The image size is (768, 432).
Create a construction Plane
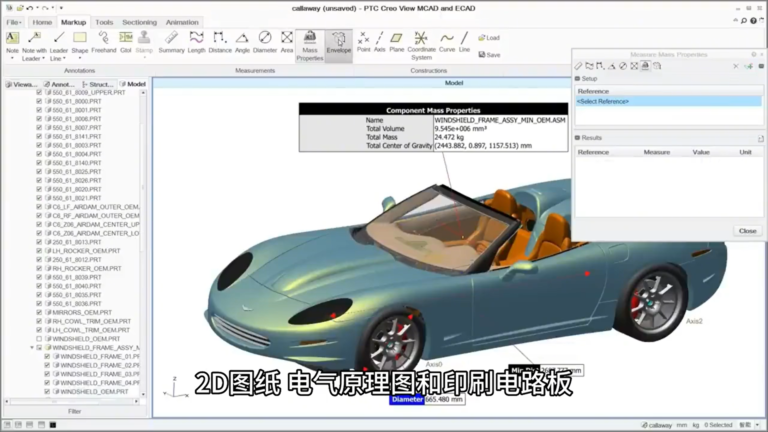pos(397,42)
